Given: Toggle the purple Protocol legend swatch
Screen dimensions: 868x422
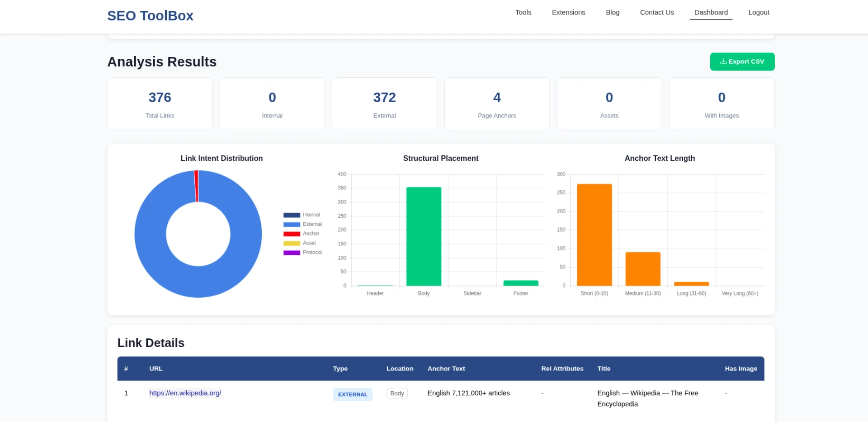Looking at the screenshot, I should click(x=292, y=253).
